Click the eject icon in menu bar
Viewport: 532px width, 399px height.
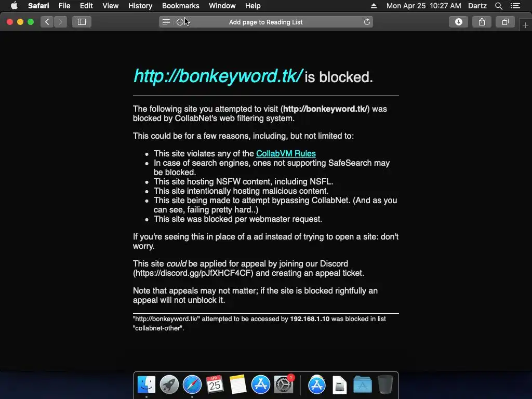click(x=374, y=6)
